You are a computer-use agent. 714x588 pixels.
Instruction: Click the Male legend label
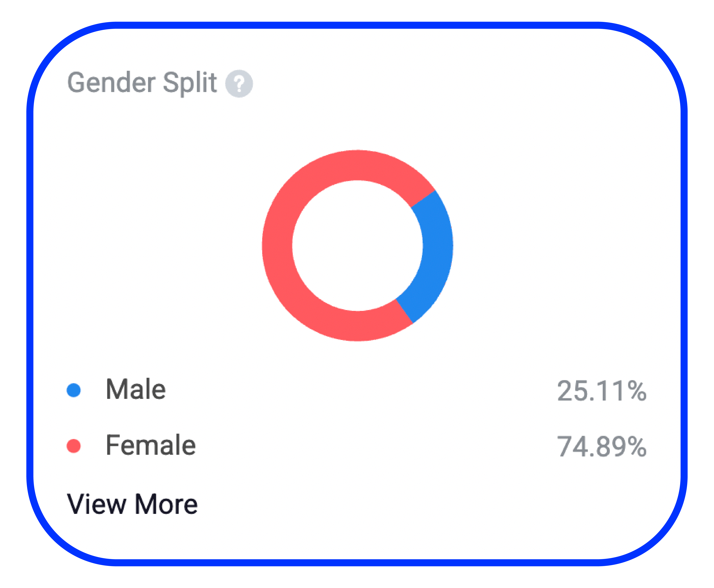point(136,390)
